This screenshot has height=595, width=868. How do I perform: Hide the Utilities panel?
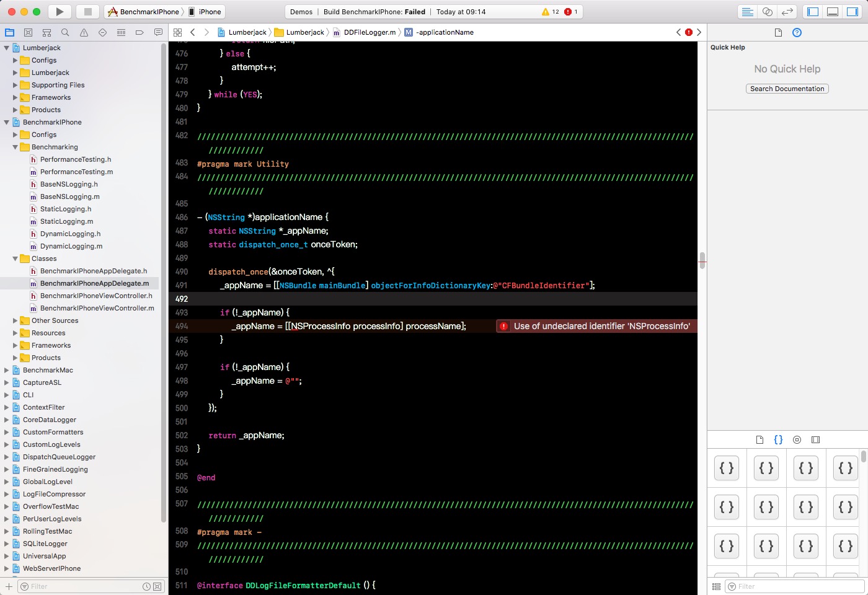pyautogui.click(x=852, y=11)
